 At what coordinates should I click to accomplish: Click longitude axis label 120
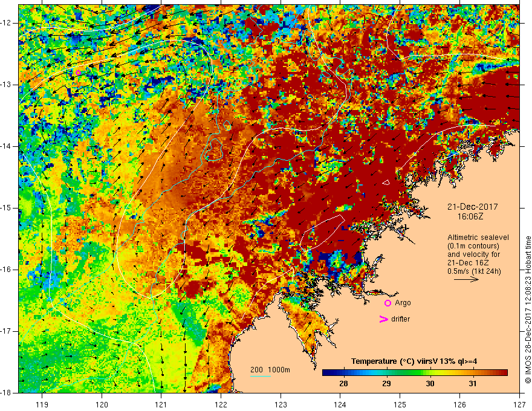pos(102,404)
